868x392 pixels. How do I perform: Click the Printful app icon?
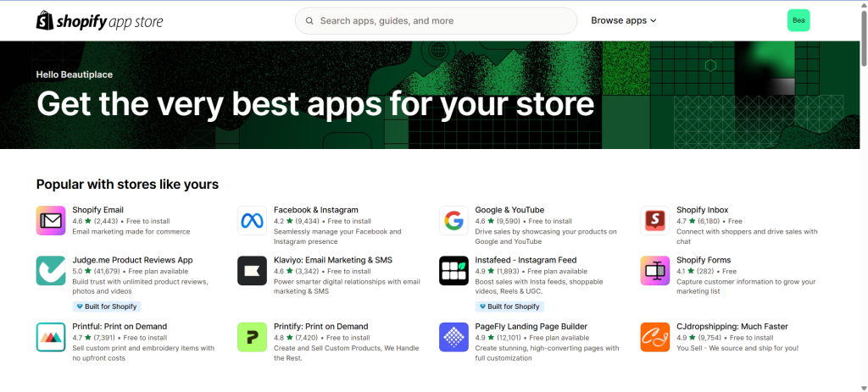click(x=51, y=336)
